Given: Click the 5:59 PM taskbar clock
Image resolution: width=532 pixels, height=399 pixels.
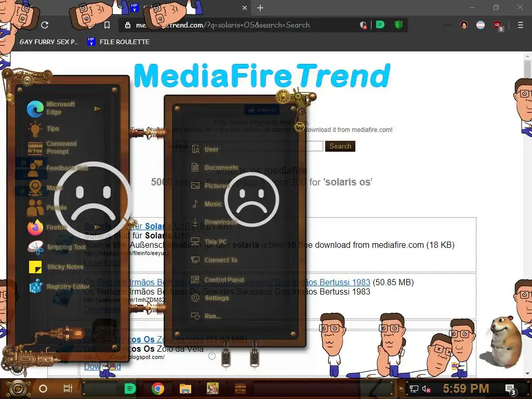Looking at the screenshot, I should point(465,389).
